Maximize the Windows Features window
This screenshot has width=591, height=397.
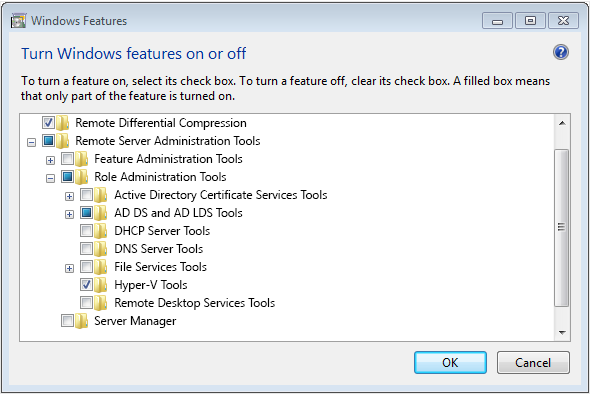coord(530,21)
